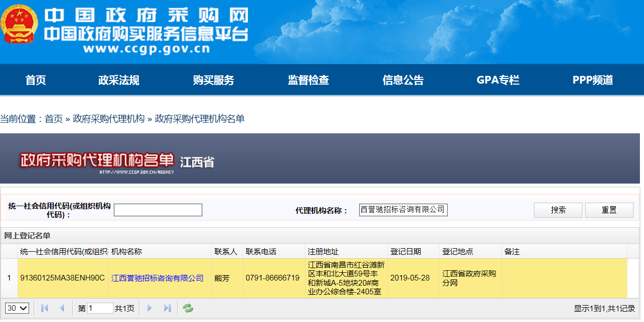The height and width of the screenshot is (322, 644).
Task: Open the 首页 navigation menu item
Action: coord(36,80)
